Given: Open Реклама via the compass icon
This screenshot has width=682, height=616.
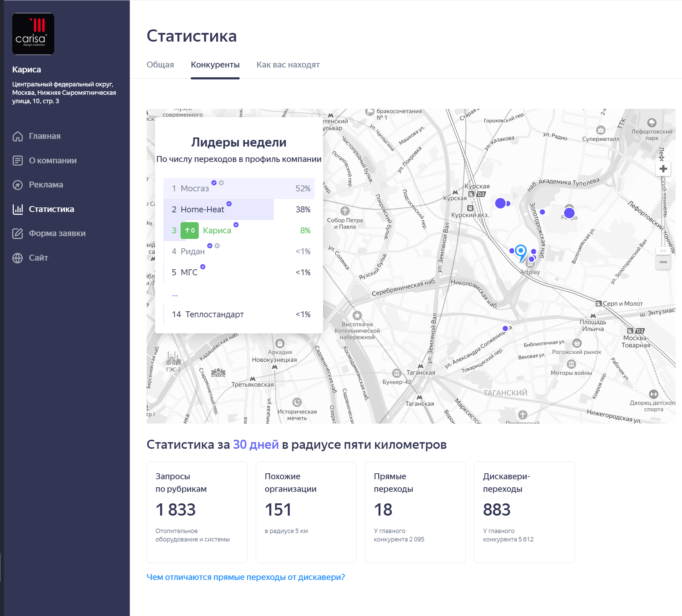Looking at the screenshot, I should pyautogui.click(x=17, y=185).
